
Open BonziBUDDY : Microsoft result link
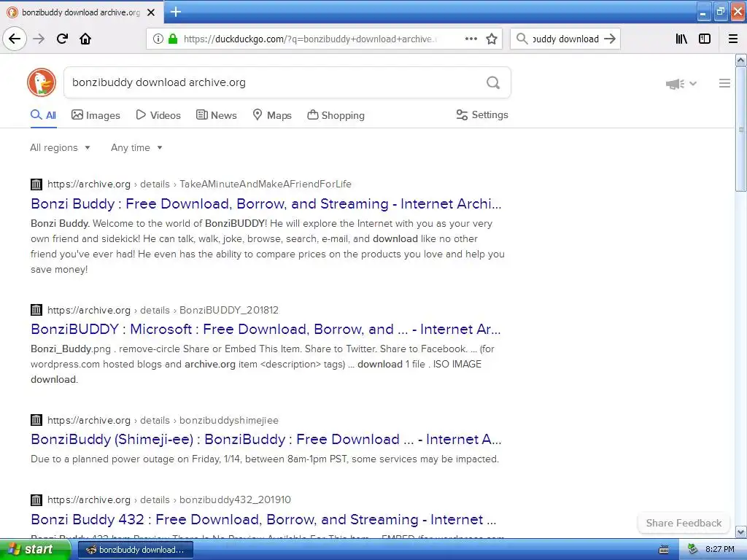click(266, 329)
